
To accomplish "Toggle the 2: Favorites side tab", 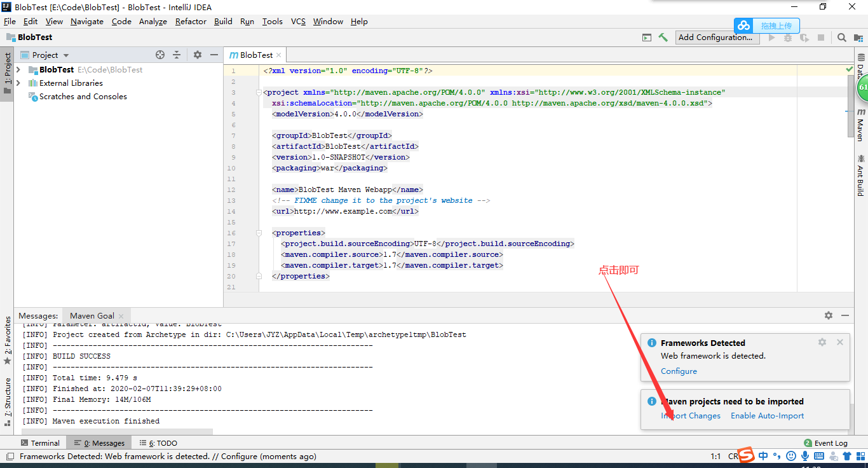I will tap(7, 340).
